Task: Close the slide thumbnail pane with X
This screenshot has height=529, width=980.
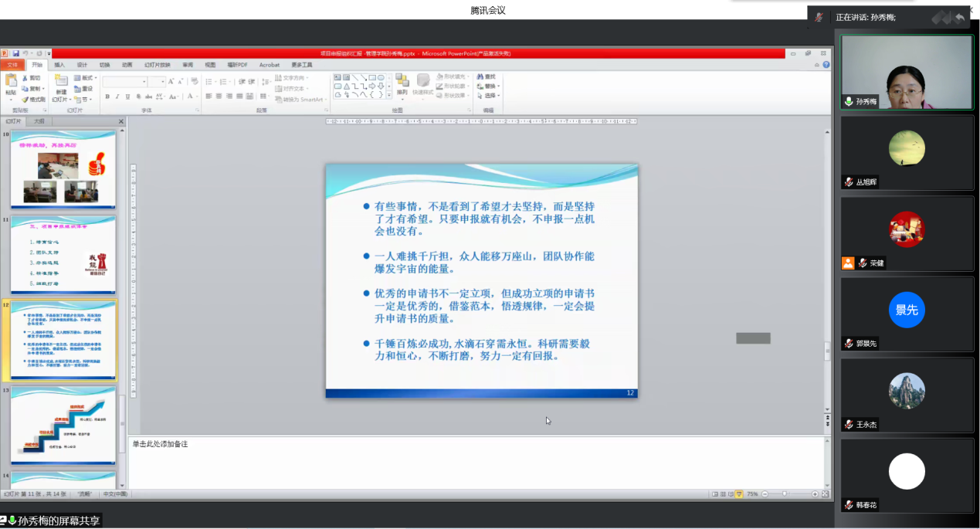Action: 120,121
